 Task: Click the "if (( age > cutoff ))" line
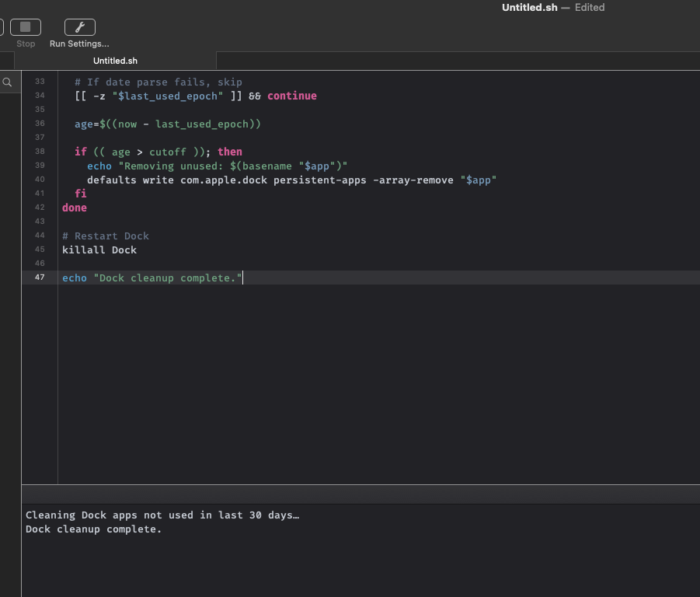(x=158, y=152)
